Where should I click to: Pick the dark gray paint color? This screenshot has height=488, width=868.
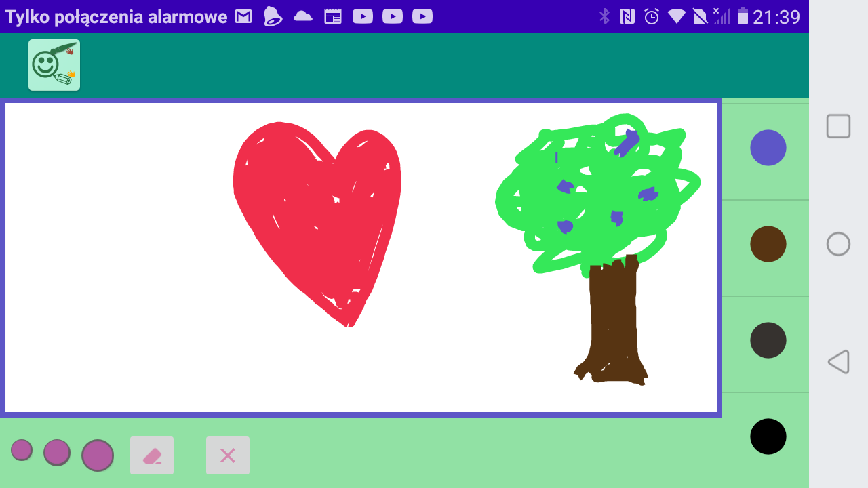768,340
